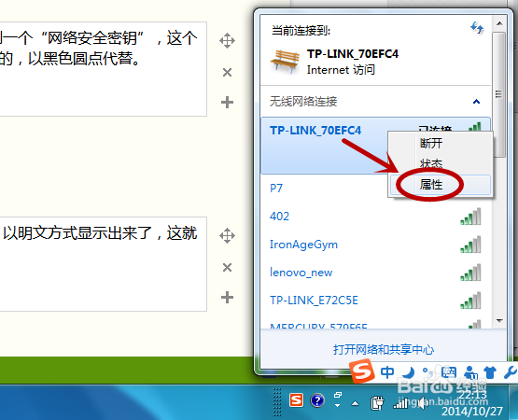Click the language bar restore icon in taskbar

coord(338,395)
